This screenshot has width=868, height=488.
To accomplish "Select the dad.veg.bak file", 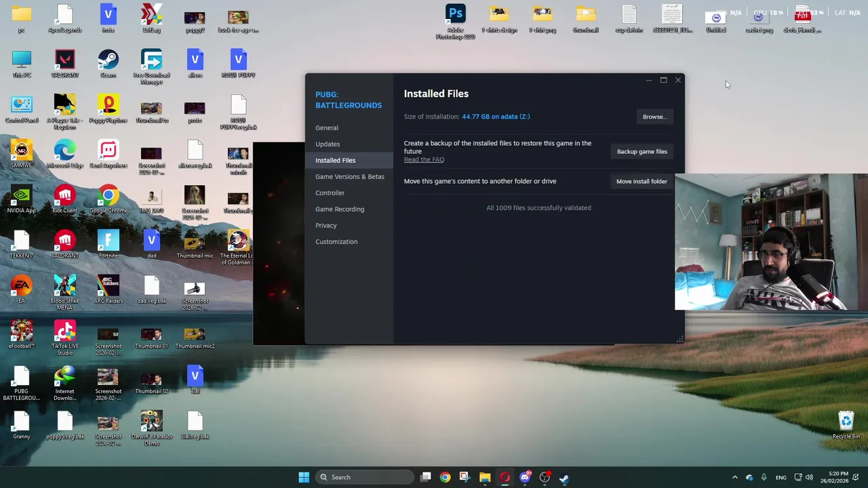I will point(151,290).
